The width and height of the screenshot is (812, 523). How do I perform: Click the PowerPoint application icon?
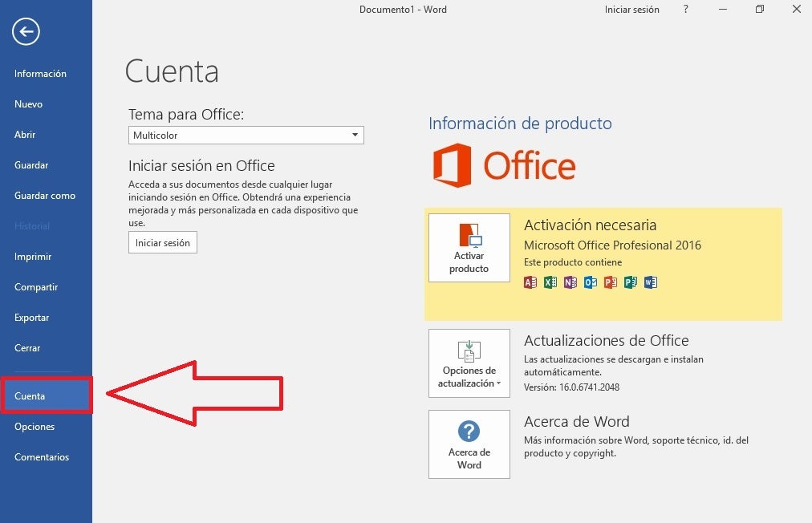610,282
